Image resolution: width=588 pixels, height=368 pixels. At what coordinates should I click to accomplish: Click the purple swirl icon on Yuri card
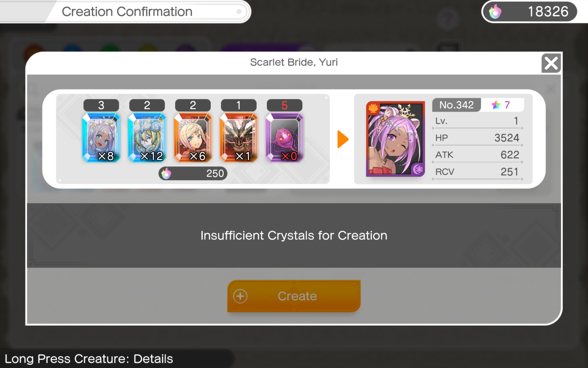point(418,169)
